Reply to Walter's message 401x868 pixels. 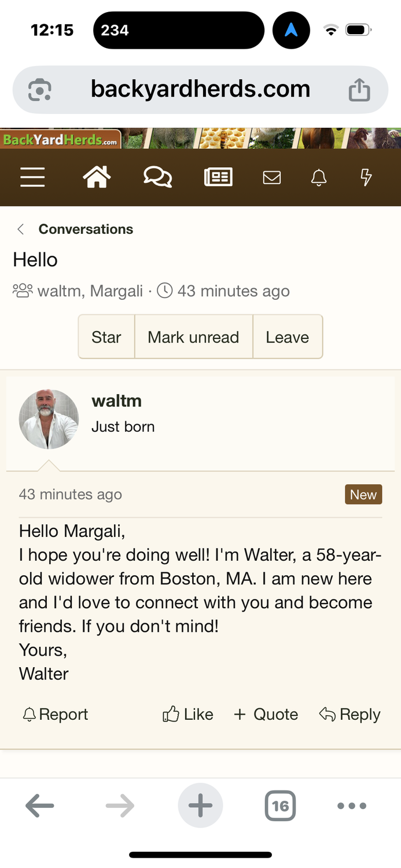point(350,715)
